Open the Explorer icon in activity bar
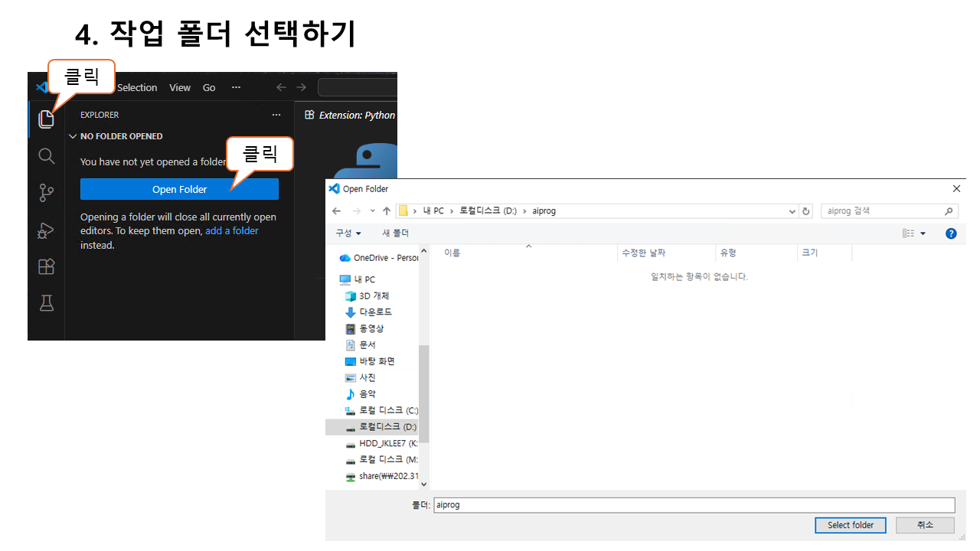The height and width of the screenshot is (551, 980). [x=47, y=119]
